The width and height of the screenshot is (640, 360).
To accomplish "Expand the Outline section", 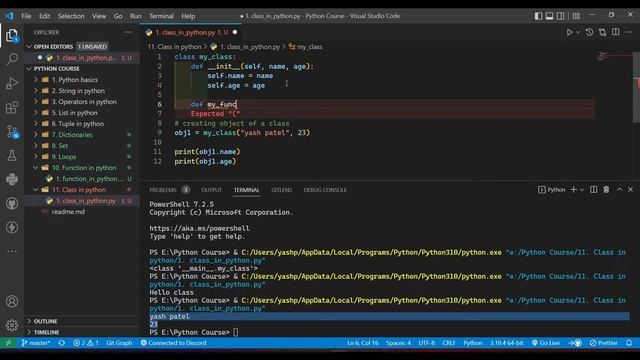I will [82, 321].
